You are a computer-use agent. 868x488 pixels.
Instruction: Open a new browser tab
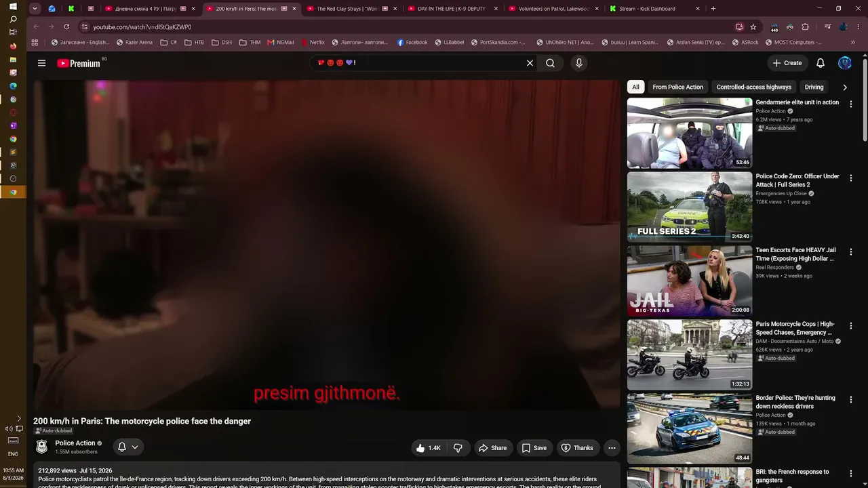click(713, 9)
